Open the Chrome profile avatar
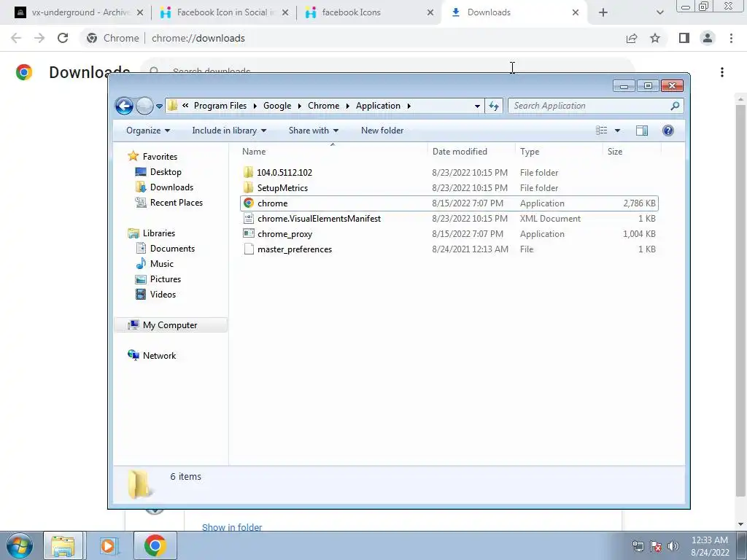Image resolution: width=747 pixels, height=560 pixels. coord(708,38)
